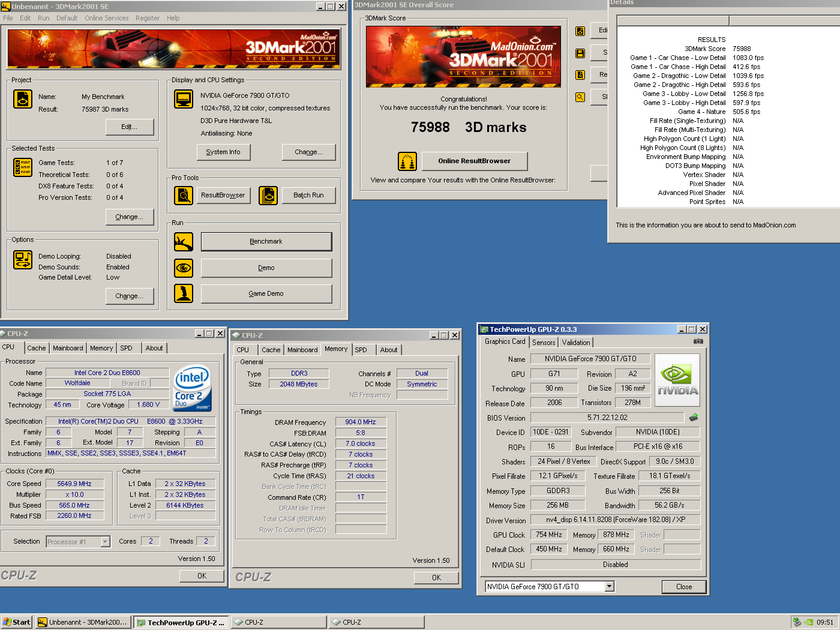
Task: Click the third yellow icon in score window
Action: click(580, 75)
